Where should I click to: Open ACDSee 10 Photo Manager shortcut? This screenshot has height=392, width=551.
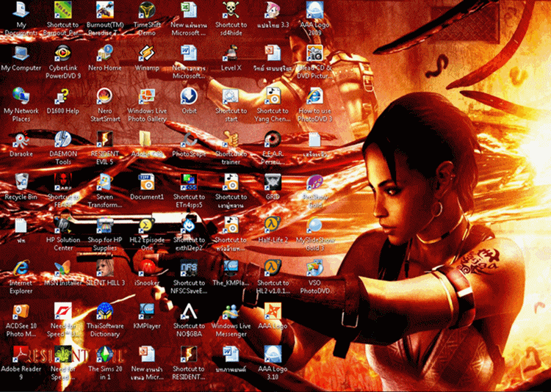click(x=21, y=311)
